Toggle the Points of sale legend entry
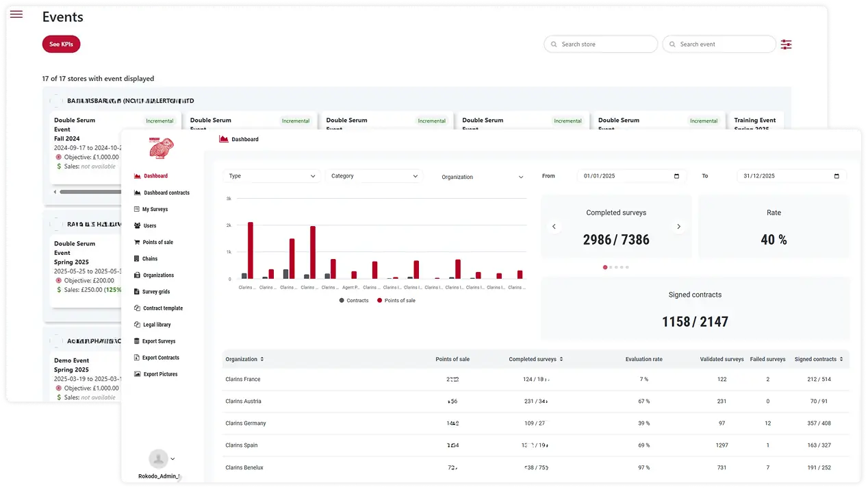Viewport: 868px width, 492px height. point(396,300)
